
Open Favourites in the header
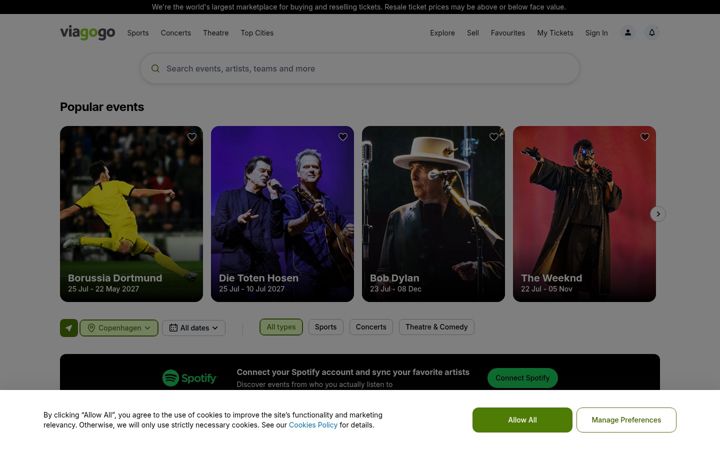pyautogui.click(x=507, y=33)
